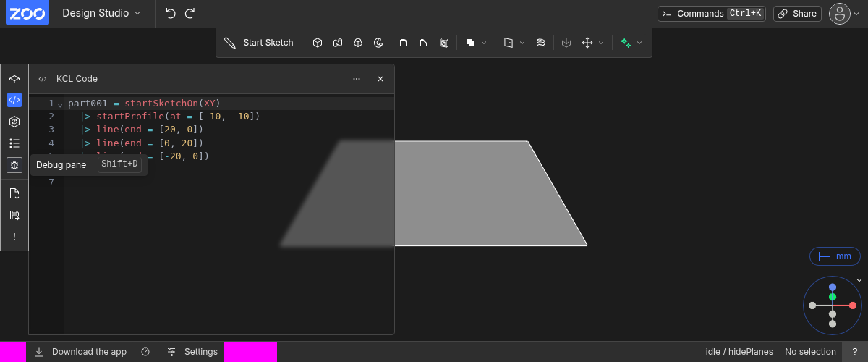Image resolution: width=868 pixels, height=362 pixels.
Task: Open the KCL Code pane three-dots menu
Action: click(x=357, y=79)
